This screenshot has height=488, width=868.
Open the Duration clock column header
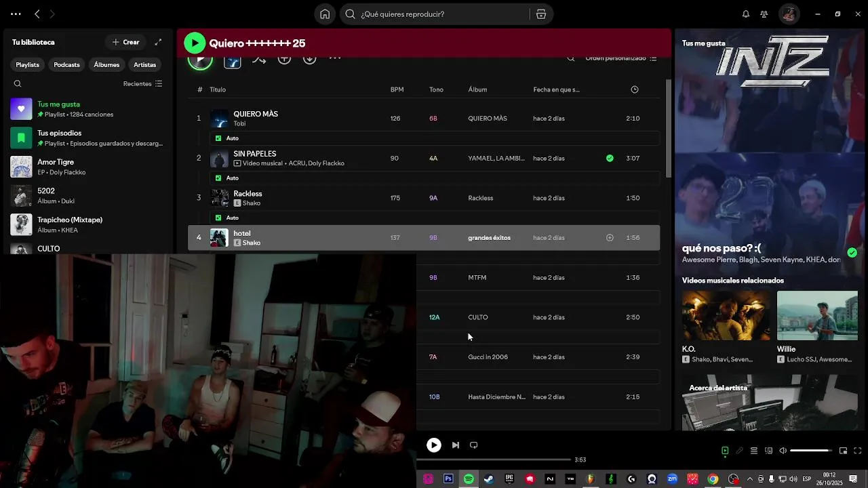[x=635, y=89]
